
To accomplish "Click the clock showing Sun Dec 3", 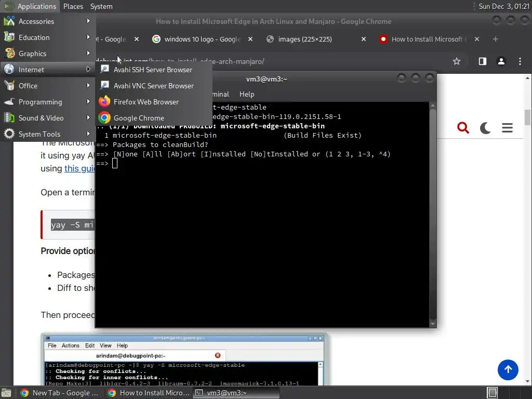I will click(x=503, y=6).
